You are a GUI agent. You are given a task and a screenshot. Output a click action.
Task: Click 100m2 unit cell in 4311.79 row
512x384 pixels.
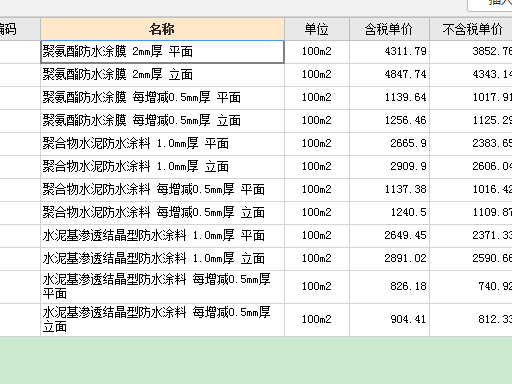[317, 52]
